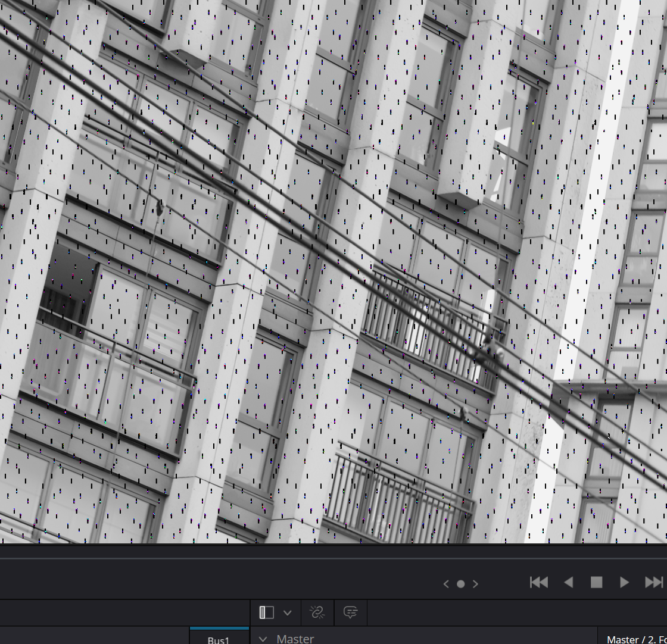Play the clip in reverse
The width and height of the screenshot is (667, 644).
(x=568, y=582)
